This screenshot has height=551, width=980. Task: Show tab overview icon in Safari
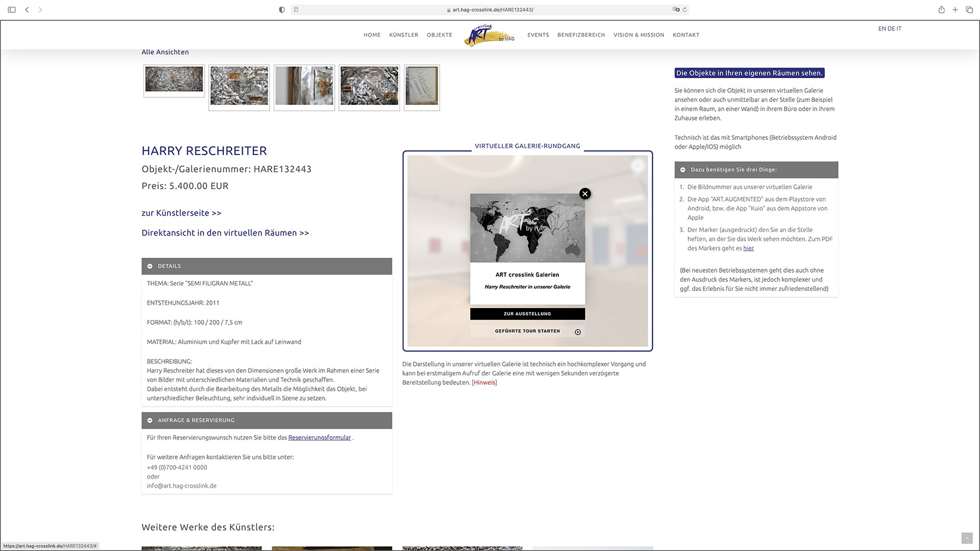pyautogui.click(x=970, y=10)
